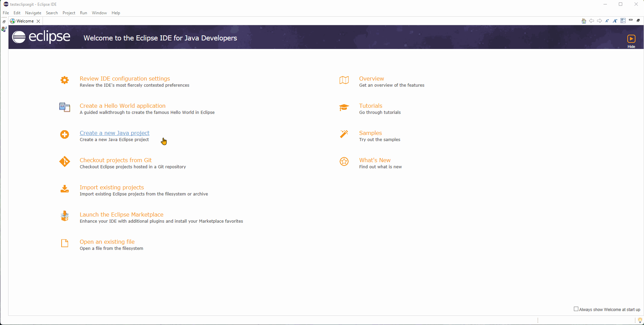This screenshot has width=644, height=325.
Task: Click the restore icon in left trim
Action: click(4, 21)
